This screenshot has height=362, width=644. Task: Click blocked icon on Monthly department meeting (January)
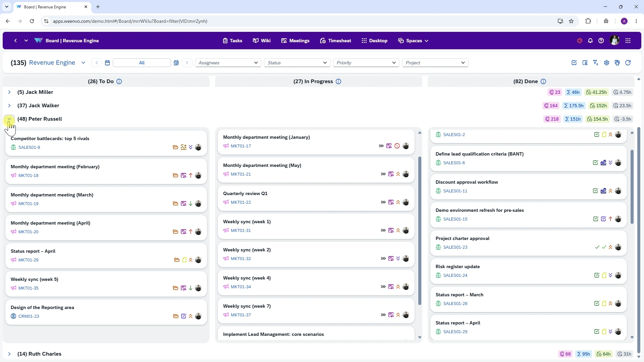click(x=397, y=146)
